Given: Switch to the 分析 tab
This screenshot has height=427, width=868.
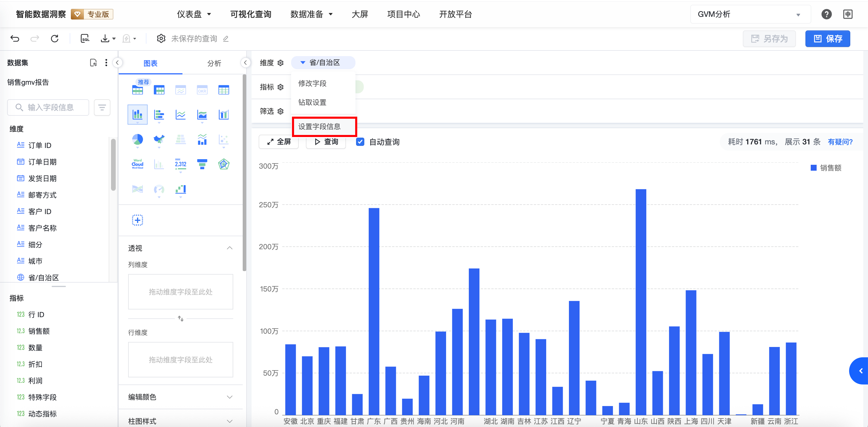Looking at the screenshot, I should pos(214,63).
